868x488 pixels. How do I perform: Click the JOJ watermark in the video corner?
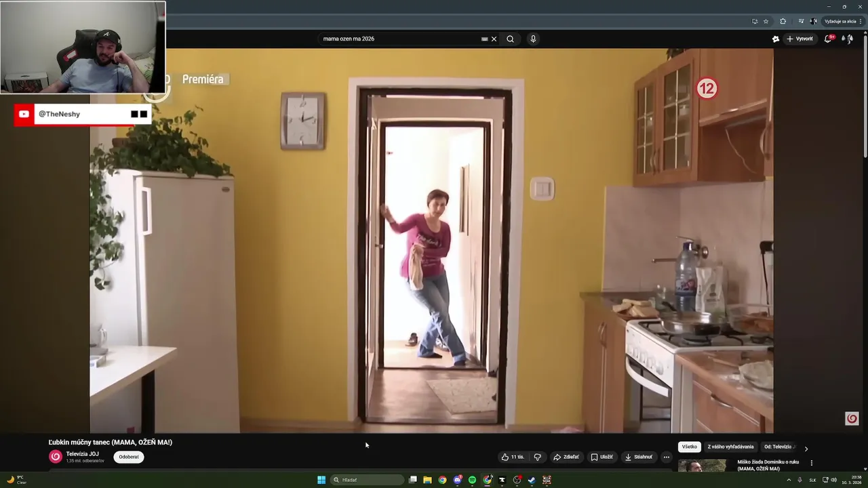(852, 419)
